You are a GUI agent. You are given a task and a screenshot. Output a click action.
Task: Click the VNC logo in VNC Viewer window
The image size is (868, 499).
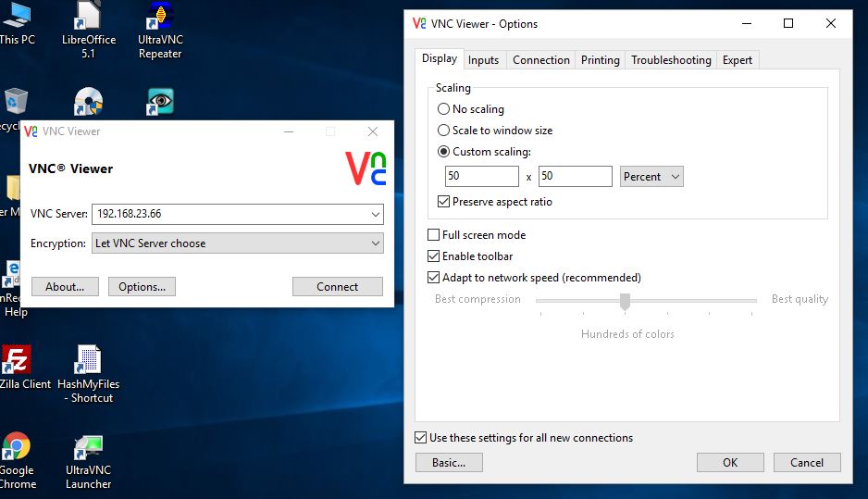pos(366,168)
